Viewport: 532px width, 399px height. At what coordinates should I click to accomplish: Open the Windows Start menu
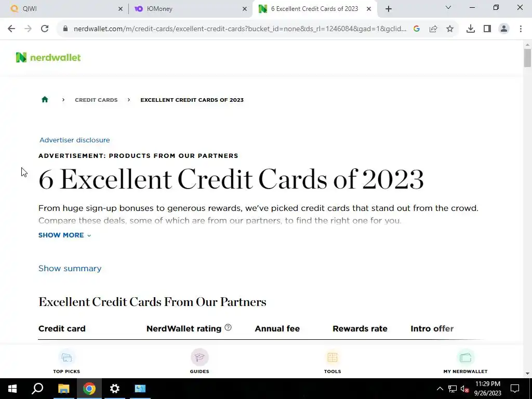(12, 389)
